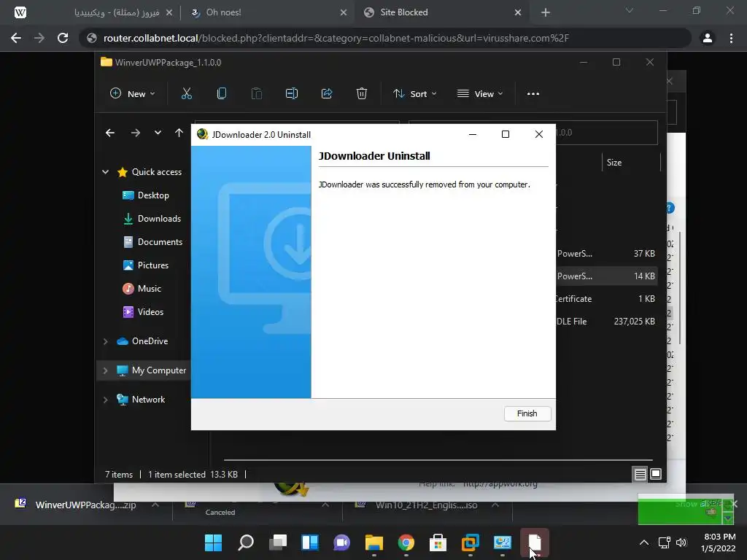
Task: Open the Windows Start menu
Action: pyautogui.click(x=213, y=542)
